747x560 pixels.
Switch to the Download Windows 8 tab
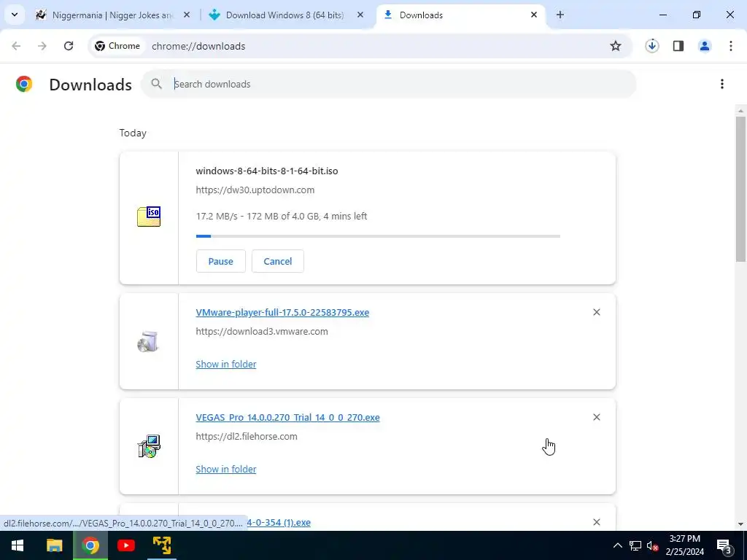point(285,15)
